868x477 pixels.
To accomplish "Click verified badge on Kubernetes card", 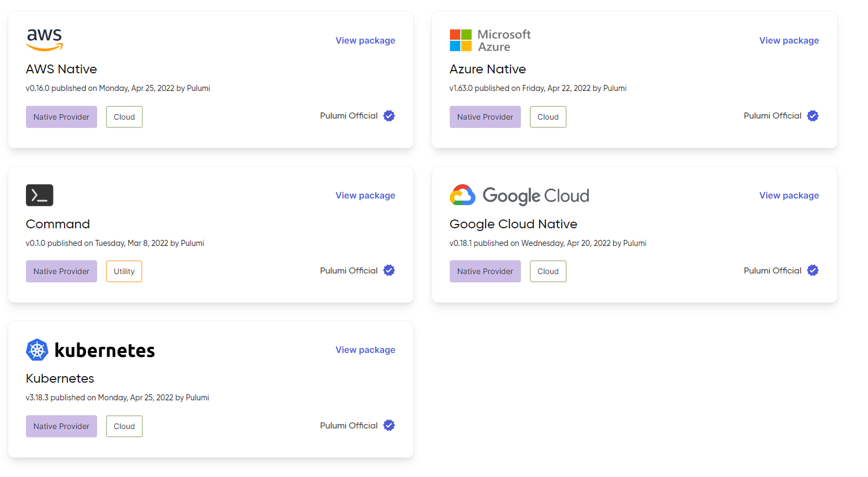I will click(x=389, y=425).
